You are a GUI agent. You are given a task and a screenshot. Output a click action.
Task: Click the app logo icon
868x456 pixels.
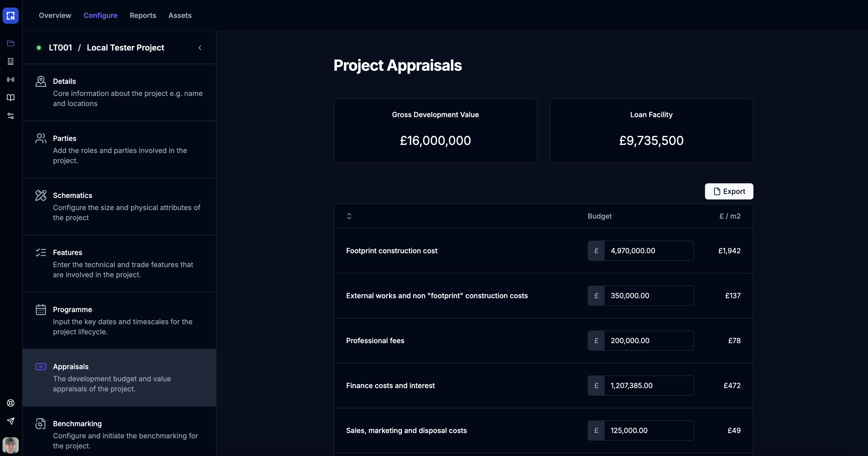[x=10, y=15]
